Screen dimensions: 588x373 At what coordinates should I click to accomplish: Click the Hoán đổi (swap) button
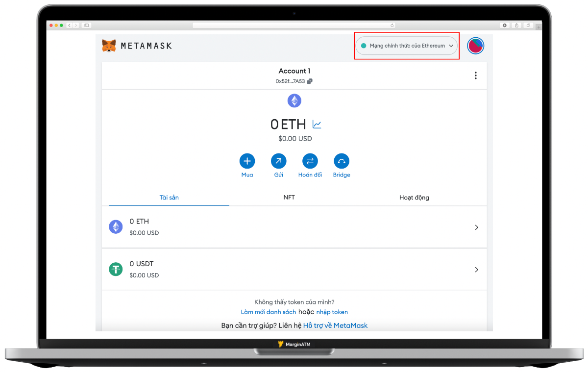[310, 161]
